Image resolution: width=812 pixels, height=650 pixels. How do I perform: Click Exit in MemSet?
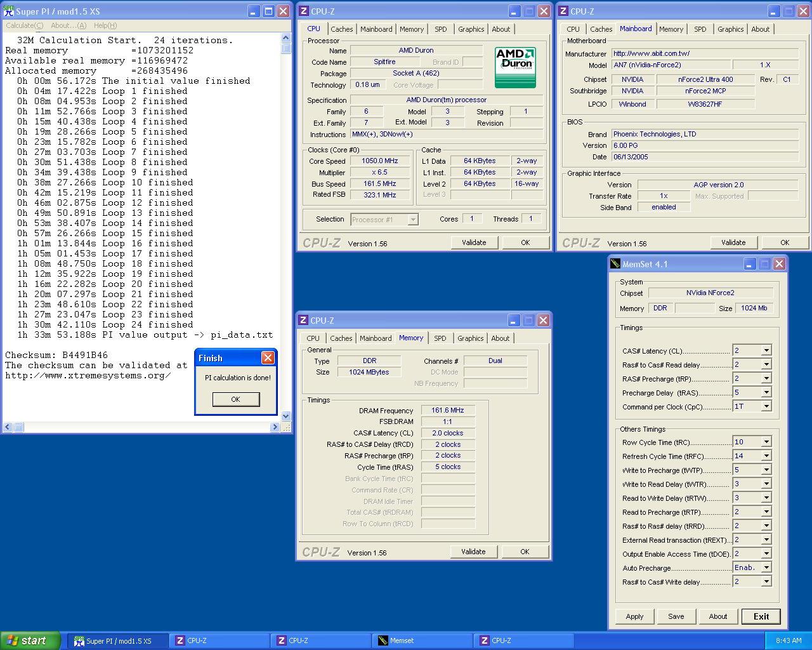pyautogui.click(x=761, y=616)
